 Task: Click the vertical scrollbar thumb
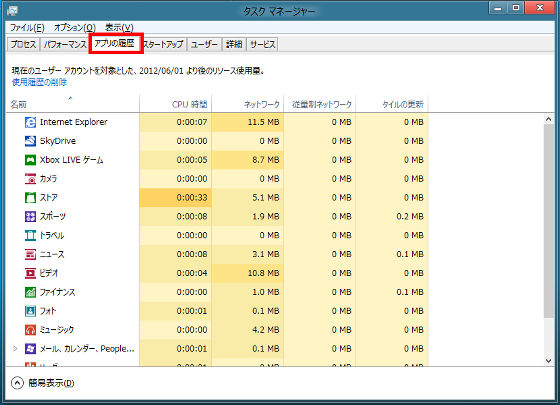point(549,221)
